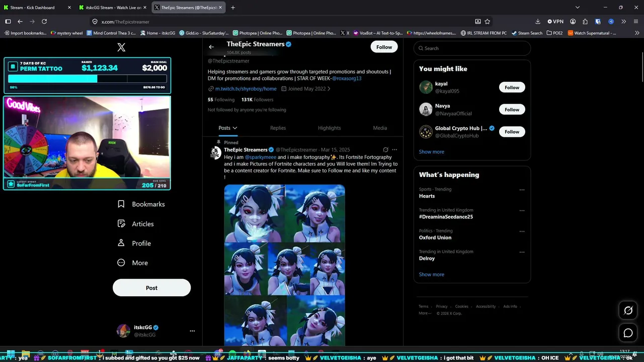Follow kayal from suggestions
The height and width of the screenshot is (362, 644).
coord(512,87)
